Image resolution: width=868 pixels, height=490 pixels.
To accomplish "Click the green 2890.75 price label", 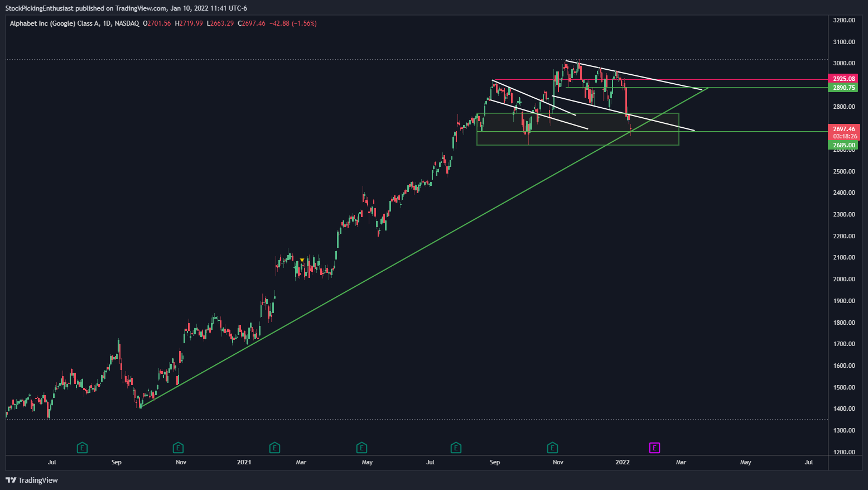I will (844, 88).
